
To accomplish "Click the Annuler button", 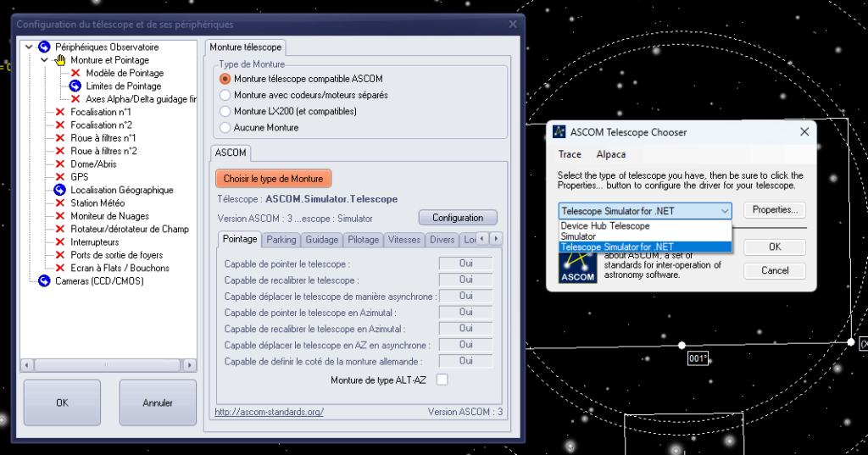I will (x=158, y=403).
